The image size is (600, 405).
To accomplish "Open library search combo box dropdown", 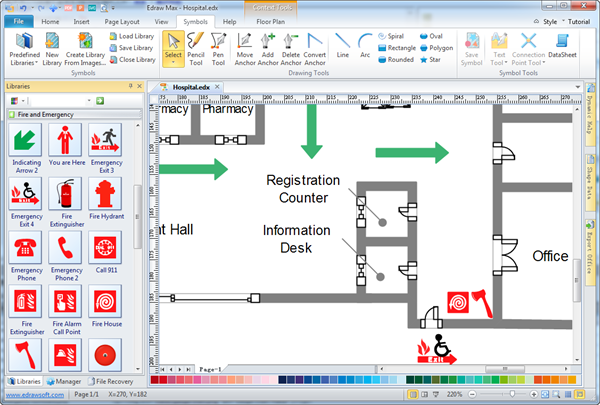I will pos(89,101).
